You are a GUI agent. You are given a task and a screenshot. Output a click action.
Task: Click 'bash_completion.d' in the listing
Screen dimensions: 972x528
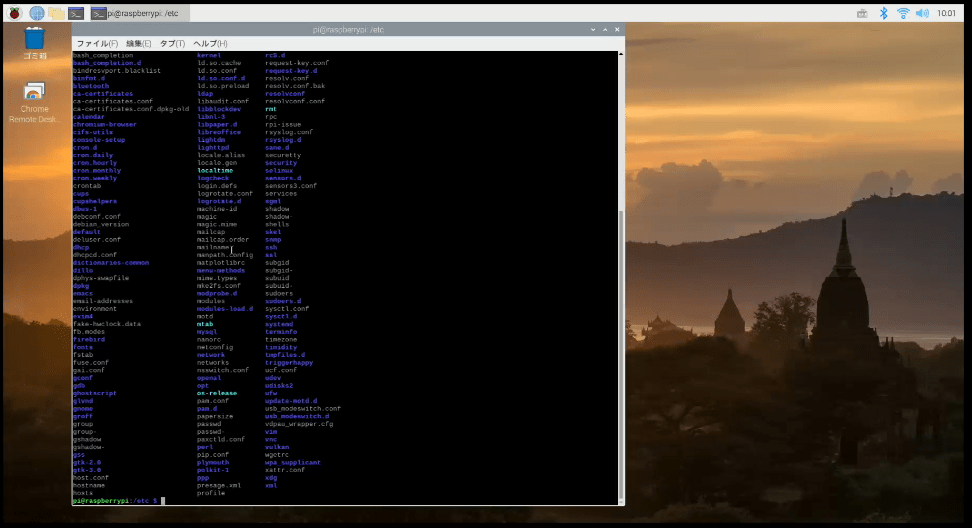[x=107, y=63]
